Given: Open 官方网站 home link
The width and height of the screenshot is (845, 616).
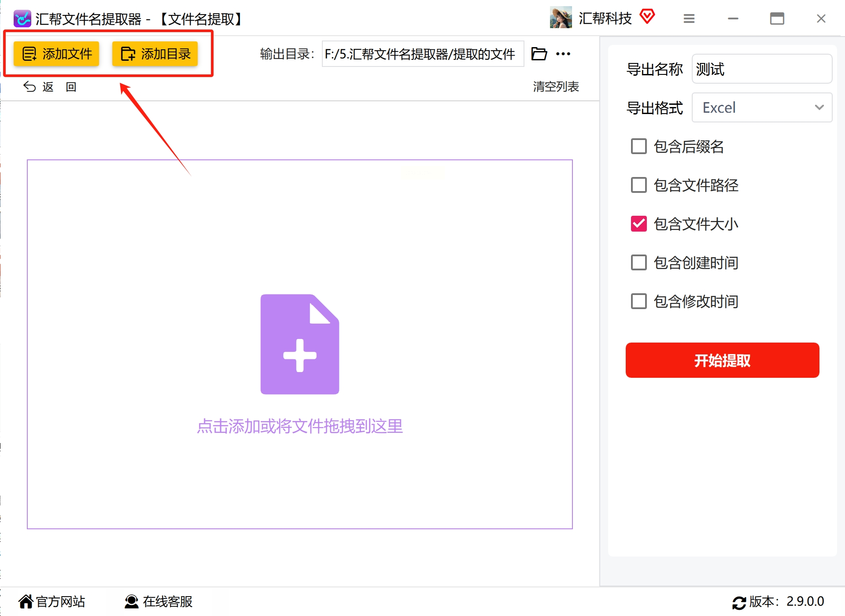Looking at the screenshot, I should click(x=52, y=601).
